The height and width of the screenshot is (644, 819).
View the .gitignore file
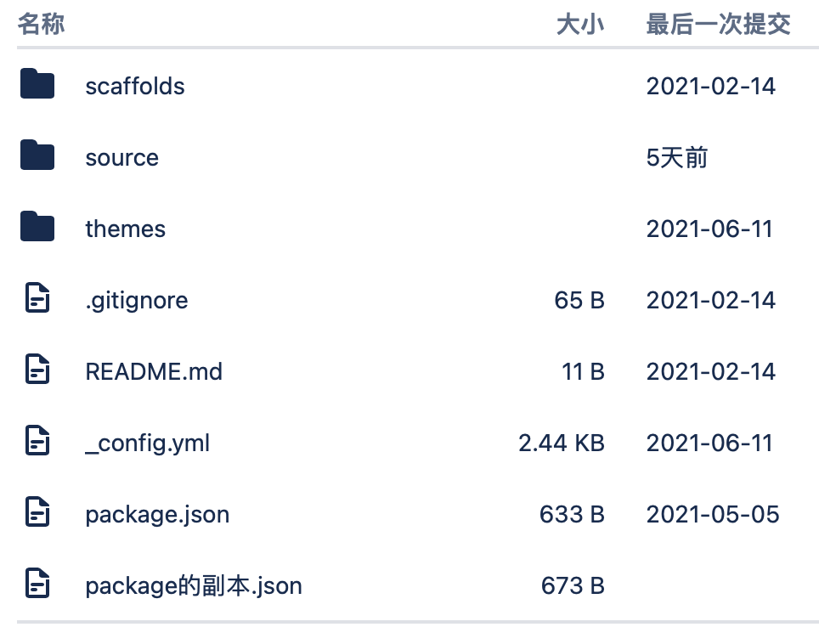(x=136, y=301)
